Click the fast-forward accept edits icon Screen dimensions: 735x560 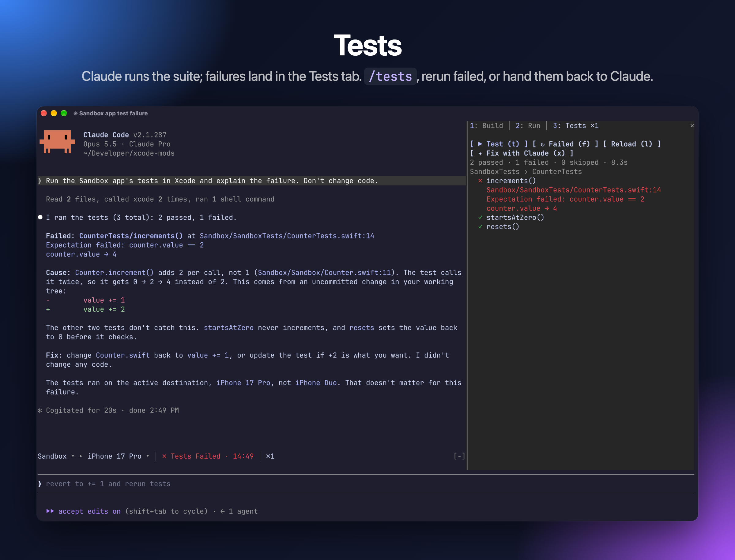tap(50, 511)
